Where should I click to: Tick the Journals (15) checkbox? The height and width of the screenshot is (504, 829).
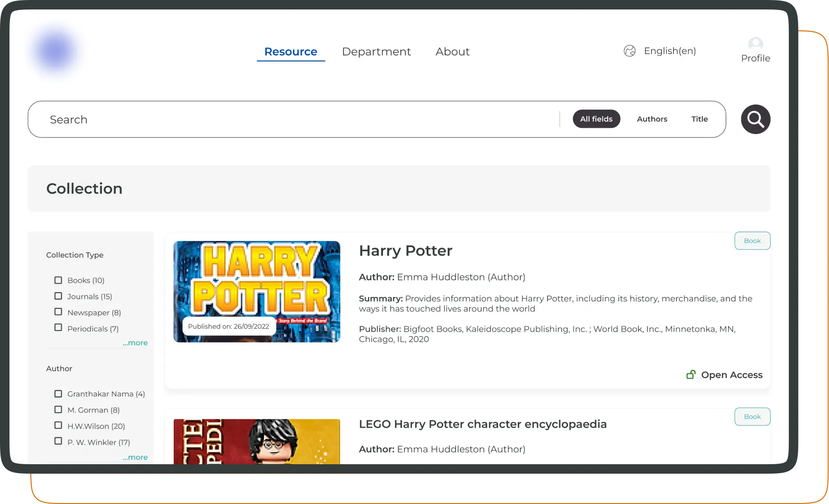pos(58,296)
